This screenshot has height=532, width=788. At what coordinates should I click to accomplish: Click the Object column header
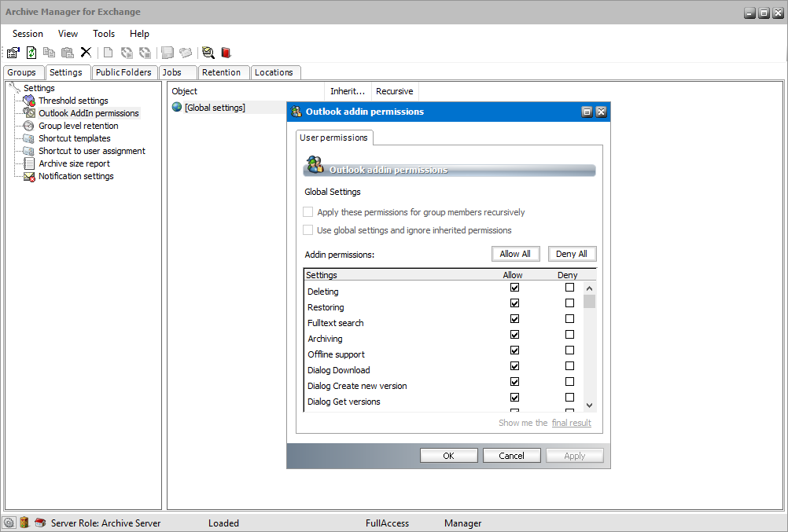[x=245, y=91]
